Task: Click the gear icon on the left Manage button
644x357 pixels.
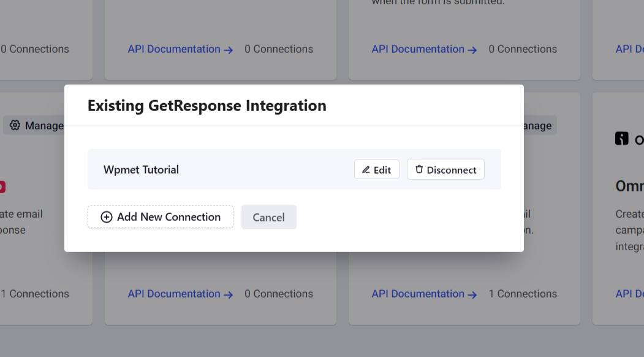Action: [15, 125]
